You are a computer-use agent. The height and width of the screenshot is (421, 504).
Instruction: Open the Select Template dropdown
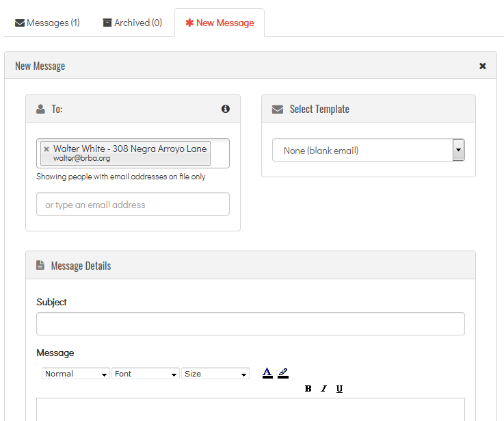point(368,150)
